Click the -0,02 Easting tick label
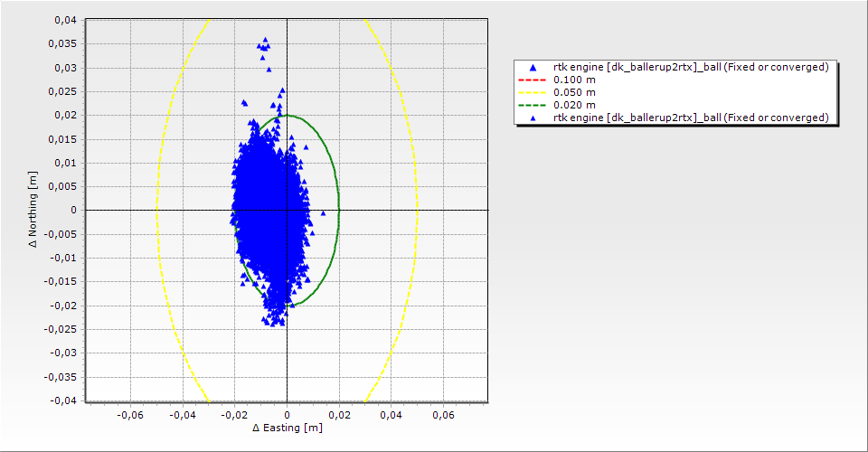This screenshot has height=452, width=868. pos(234,415)
